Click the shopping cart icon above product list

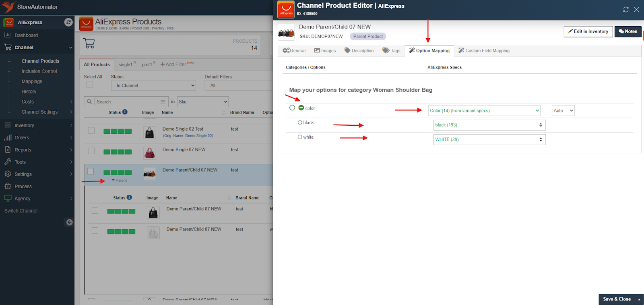click(89, 43)
